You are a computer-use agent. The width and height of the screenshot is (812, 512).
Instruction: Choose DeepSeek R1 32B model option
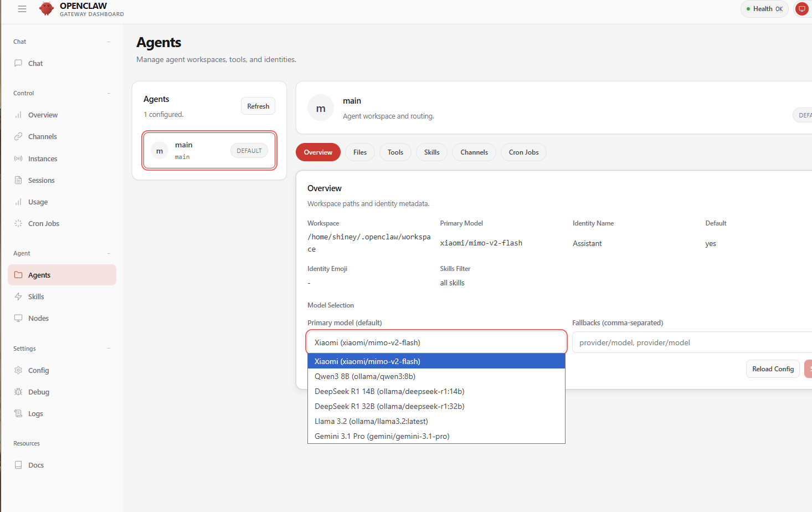coord(389,406)
